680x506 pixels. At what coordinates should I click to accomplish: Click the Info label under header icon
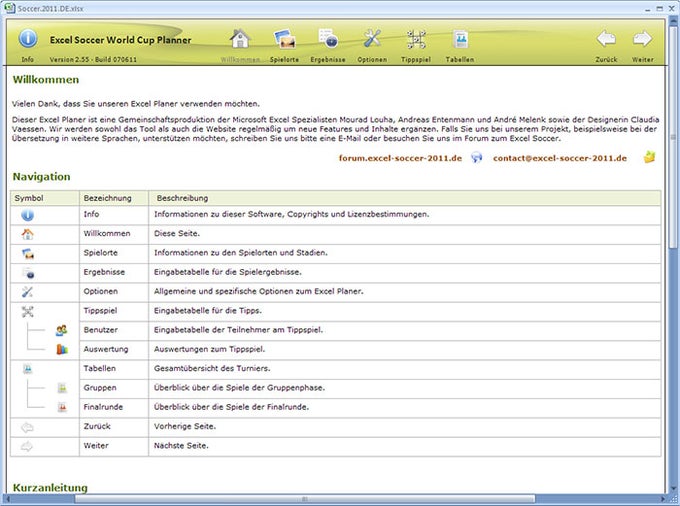(x=27, y=59)
